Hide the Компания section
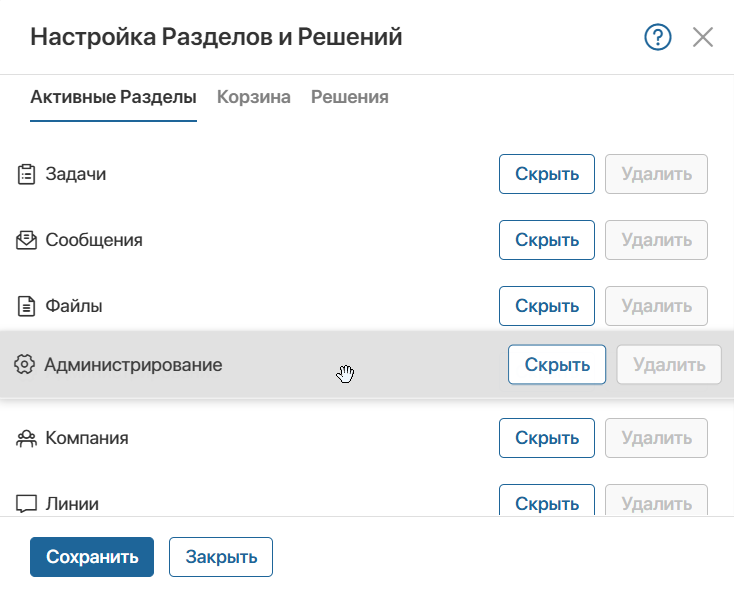 click(x=547, y=438)
